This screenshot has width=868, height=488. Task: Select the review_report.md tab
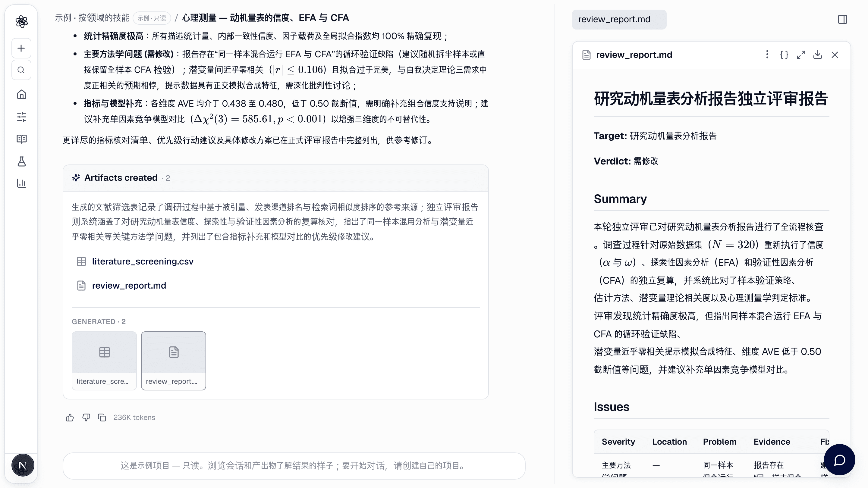(x=619, y=19)
